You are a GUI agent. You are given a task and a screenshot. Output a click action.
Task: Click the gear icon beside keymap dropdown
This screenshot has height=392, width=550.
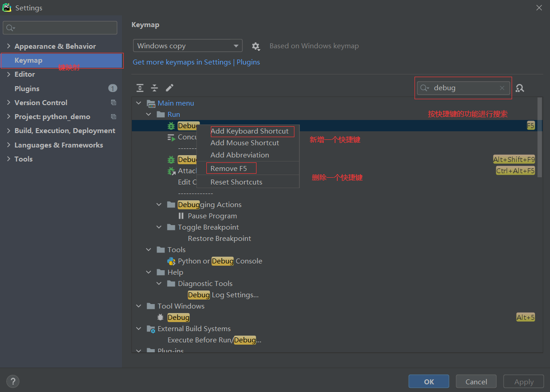coord(256,46)
